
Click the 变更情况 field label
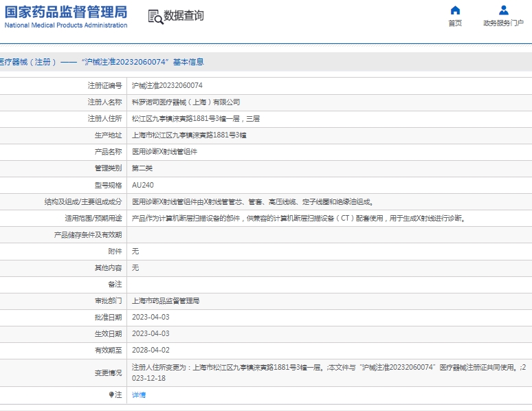[108, 373]
